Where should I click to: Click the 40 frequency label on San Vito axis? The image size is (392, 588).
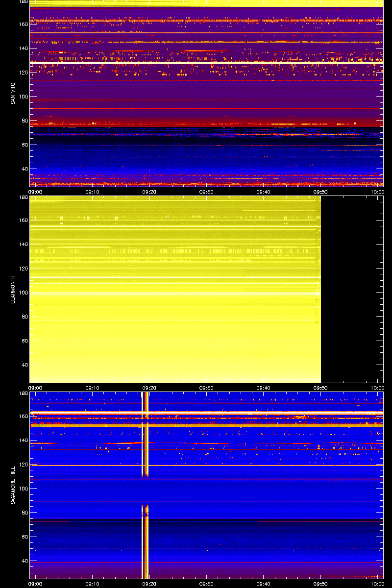[24, 169]
